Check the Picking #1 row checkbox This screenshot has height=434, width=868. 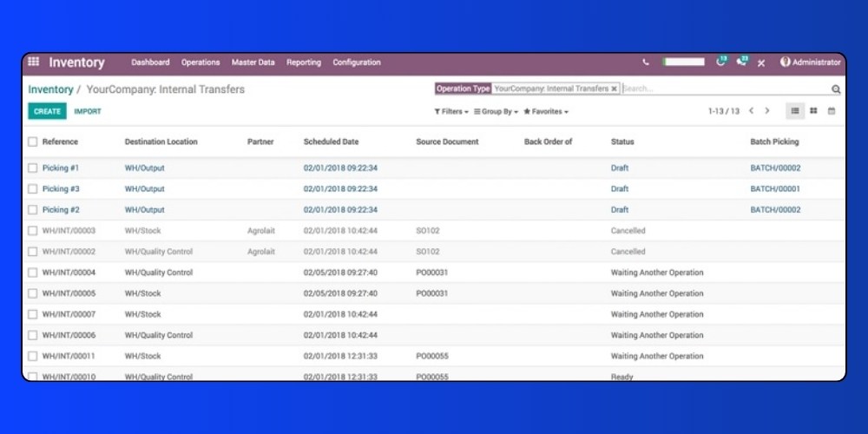33,168
